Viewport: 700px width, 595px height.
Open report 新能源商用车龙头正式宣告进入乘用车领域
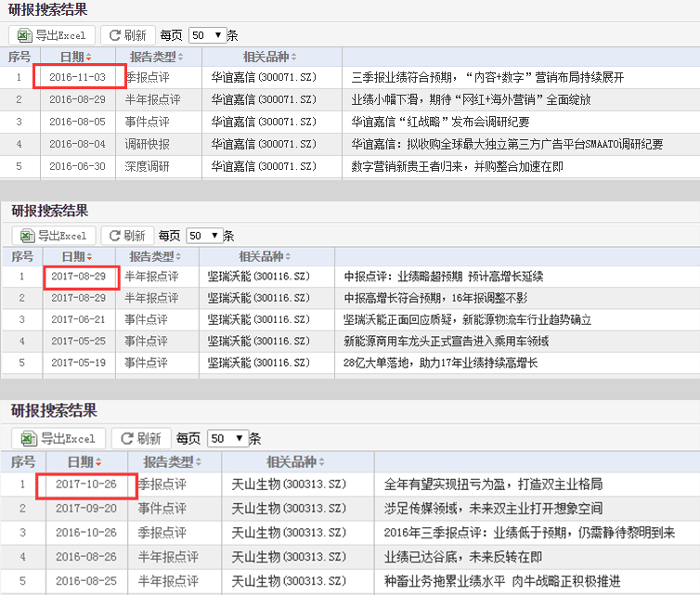(446, 341)
